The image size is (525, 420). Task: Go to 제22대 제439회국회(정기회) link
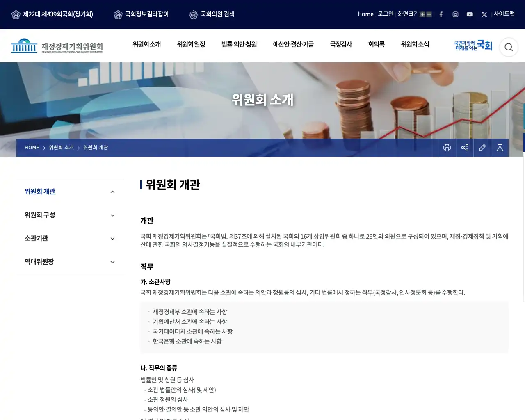click(x=52, y=14)
